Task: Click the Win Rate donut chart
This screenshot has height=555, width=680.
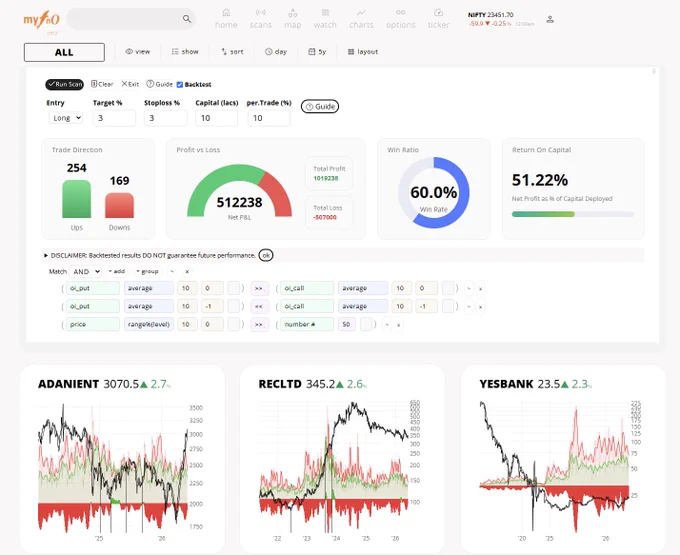Action: click(x=434, y=193)
